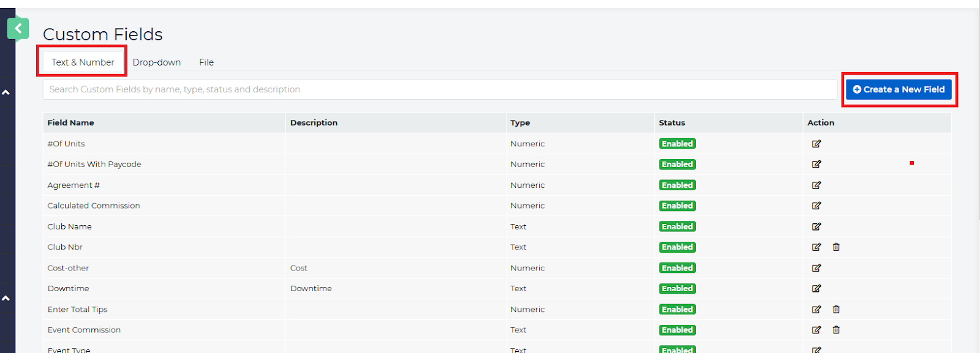The height and width of the screenshot is (353, 980).
Task: Select the Text & Number tab
Action: [x=83, y=62]
